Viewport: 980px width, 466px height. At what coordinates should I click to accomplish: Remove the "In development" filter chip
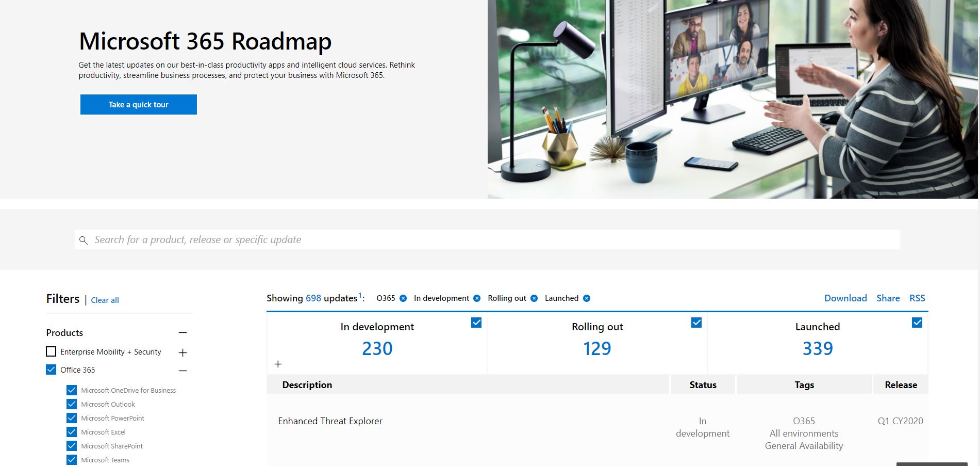pos(477,298)
